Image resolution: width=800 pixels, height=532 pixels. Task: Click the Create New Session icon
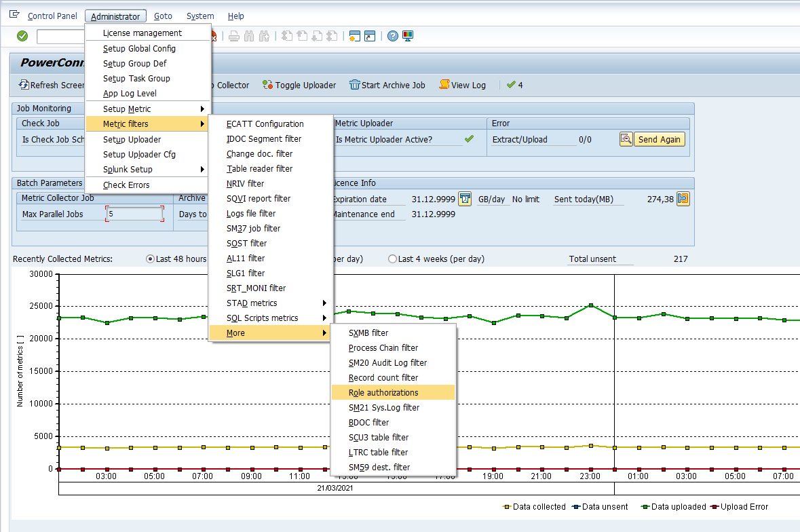(x=354, y=36)
